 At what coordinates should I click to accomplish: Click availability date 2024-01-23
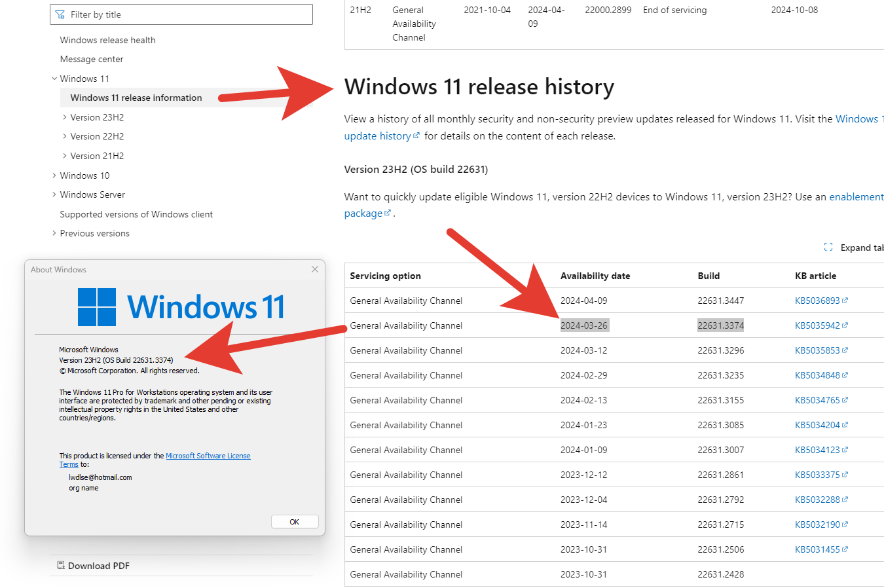point(584,425)
